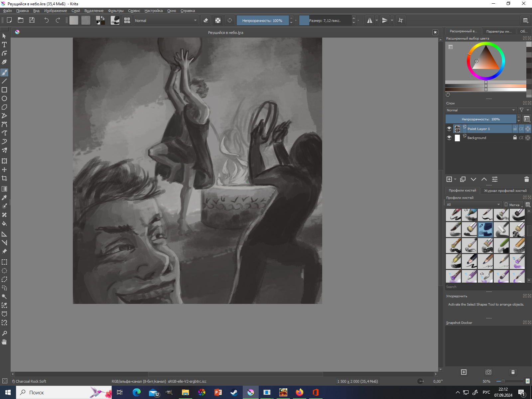This screenshot has width=532, height=399.
Task: Click the Метка button
Action: 513,205
